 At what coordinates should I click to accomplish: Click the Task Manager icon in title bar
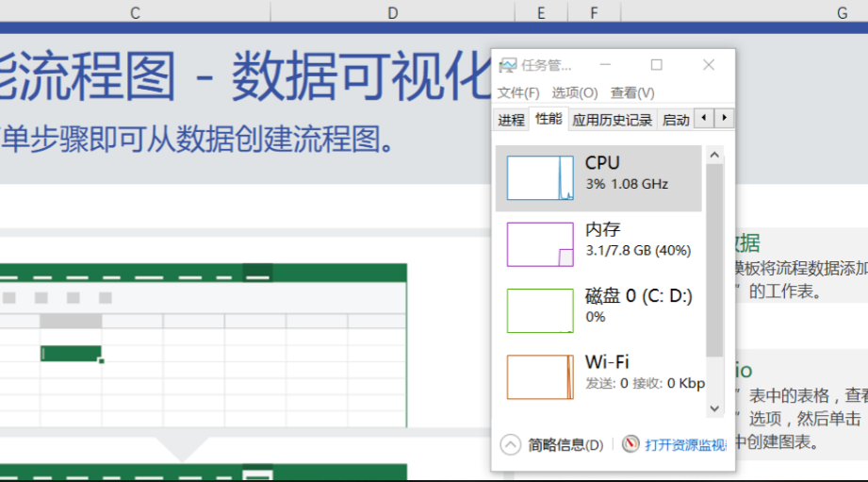click(x=508, y=65)
